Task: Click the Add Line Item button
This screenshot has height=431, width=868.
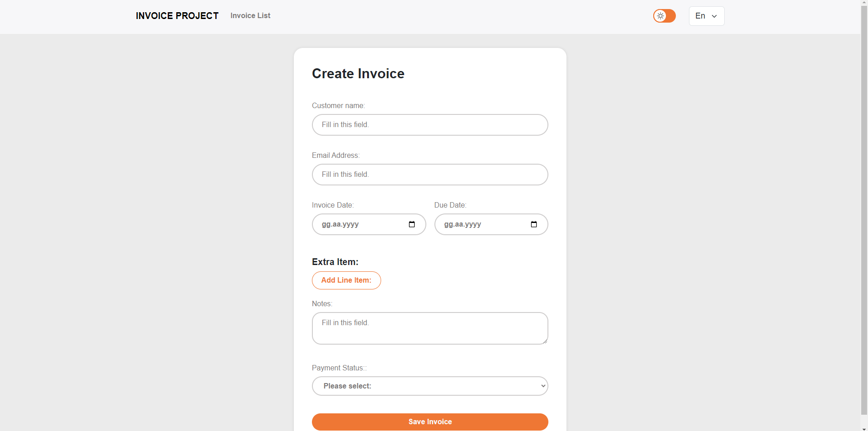Action: [x=346, y=280]
